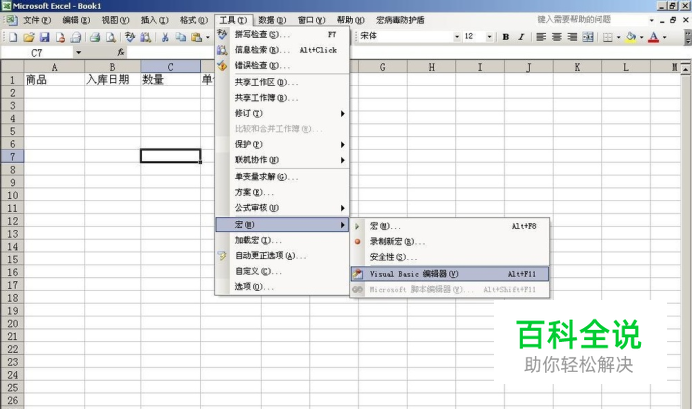Image resolution: width=692 pixels, height=409 pixels.
Task: Click cell B1 containing 入库日期
Action: 113,80
